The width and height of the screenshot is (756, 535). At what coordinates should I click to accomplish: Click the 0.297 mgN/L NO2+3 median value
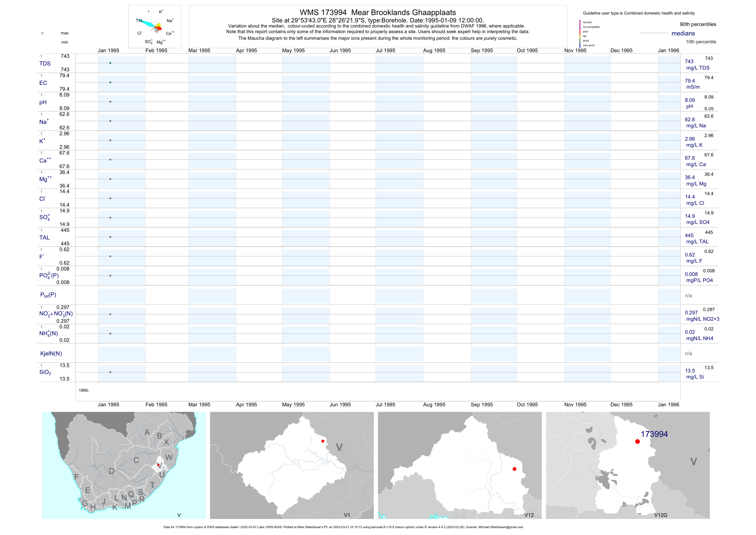pyautogui.click(x=691, y=313)
